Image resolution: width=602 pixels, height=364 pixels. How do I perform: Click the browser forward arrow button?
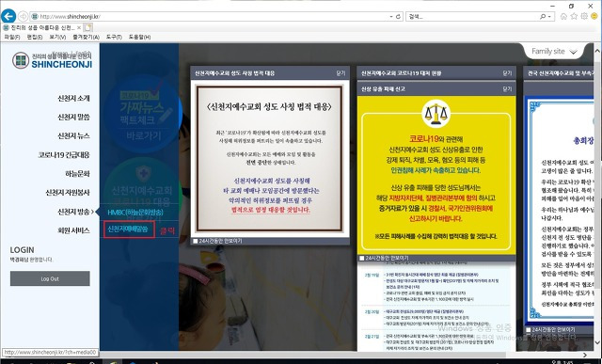[x=23, y=16]
